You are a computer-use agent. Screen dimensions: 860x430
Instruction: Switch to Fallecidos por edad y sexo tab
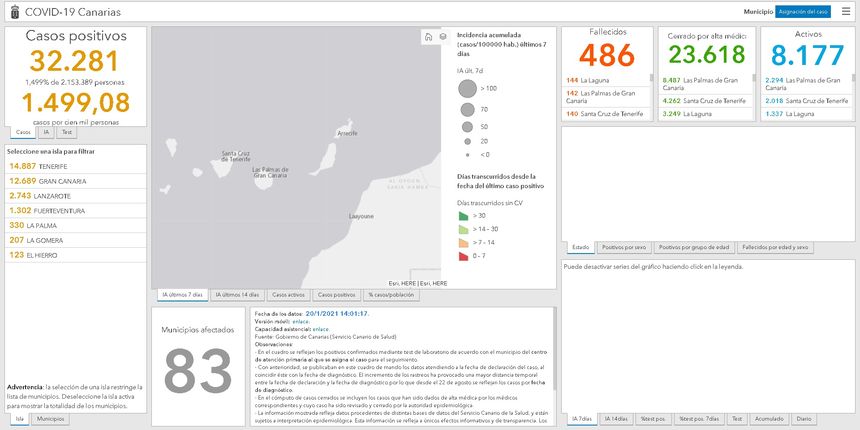(x=777, y=247)
